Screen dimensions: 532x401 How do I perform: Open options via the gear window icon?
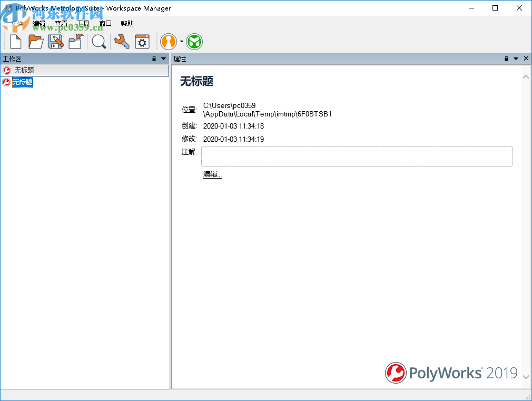click(142, 42)
